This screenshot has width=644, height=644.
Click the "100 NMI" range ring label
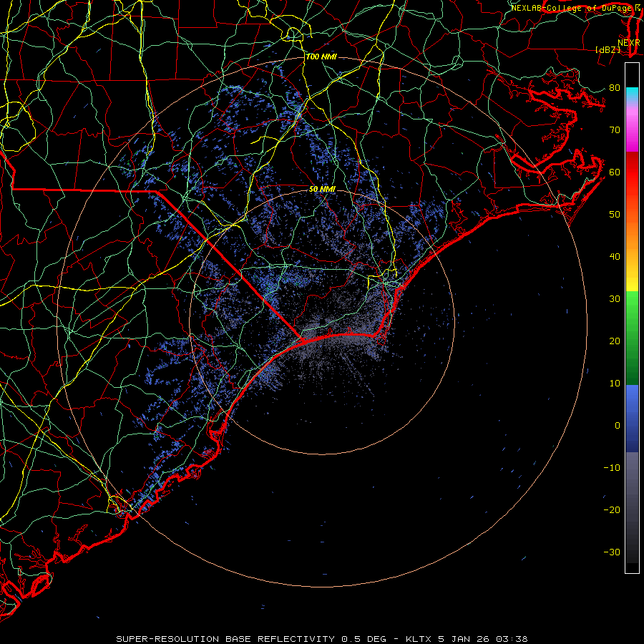pyautogui.click(x=321, y=57)
